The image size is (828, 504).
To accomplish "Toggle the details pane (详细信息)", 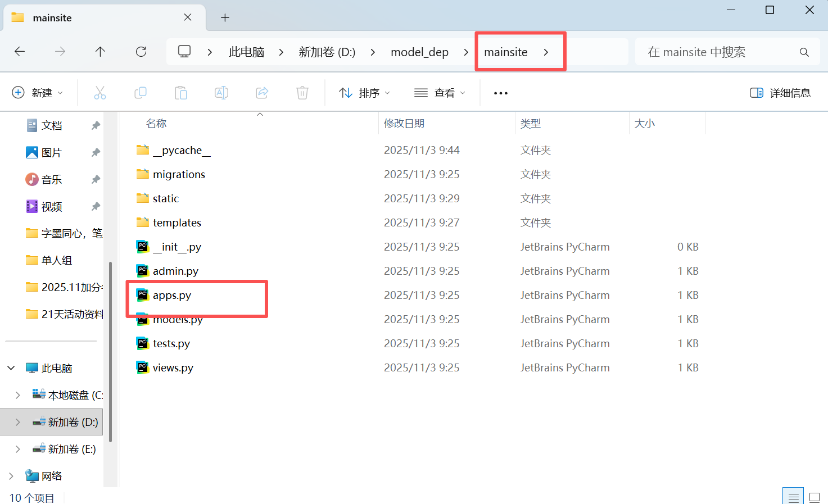I will (x=780, y=93).
